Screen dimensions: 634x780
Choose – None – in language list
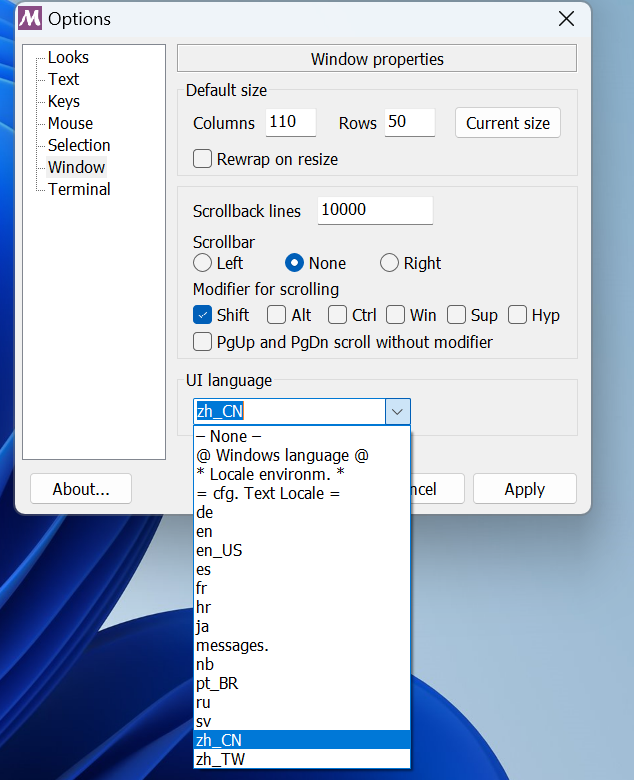click(302, 436)
